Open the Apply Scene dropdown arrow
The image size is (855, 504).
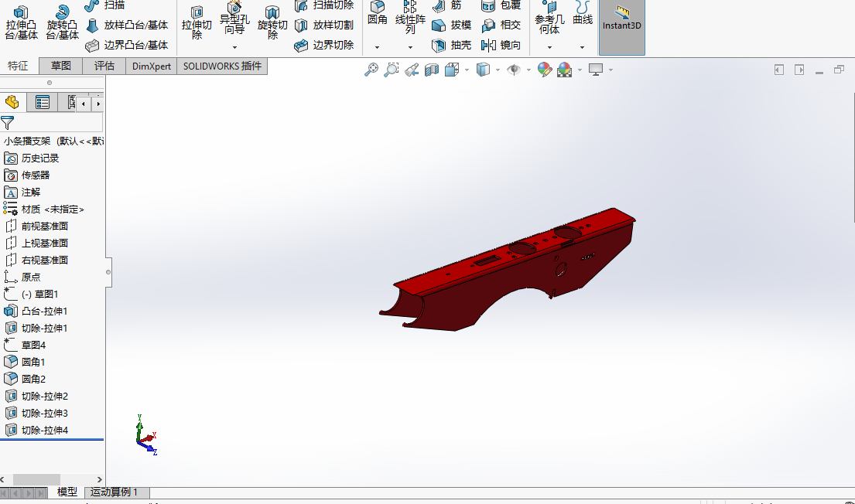[580, 70]
